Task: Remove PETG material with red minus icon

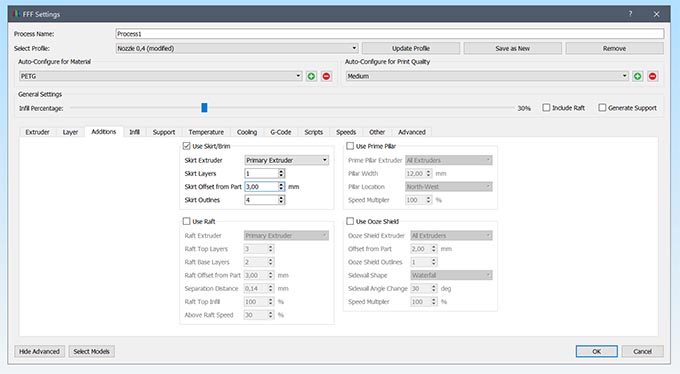Action: [326, 76]
